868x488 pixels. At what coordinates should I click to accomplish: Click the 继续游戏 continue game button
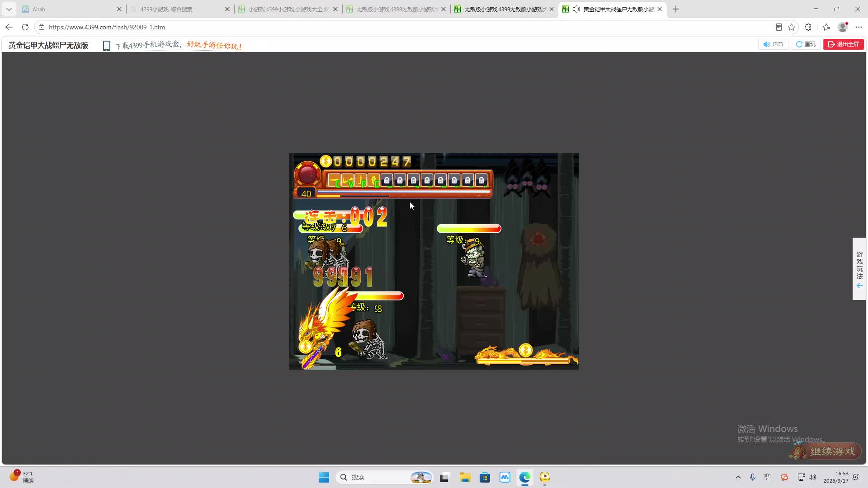[826, 451]
